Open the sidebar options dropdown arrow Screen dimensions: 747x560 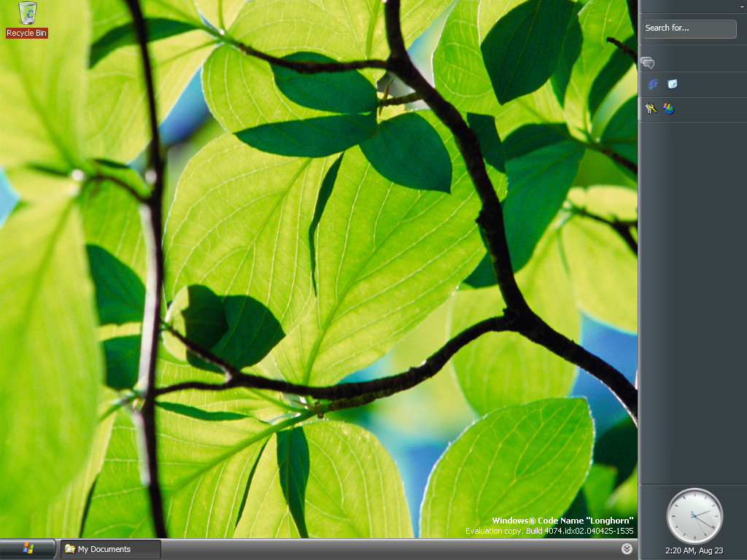point(741,7)
